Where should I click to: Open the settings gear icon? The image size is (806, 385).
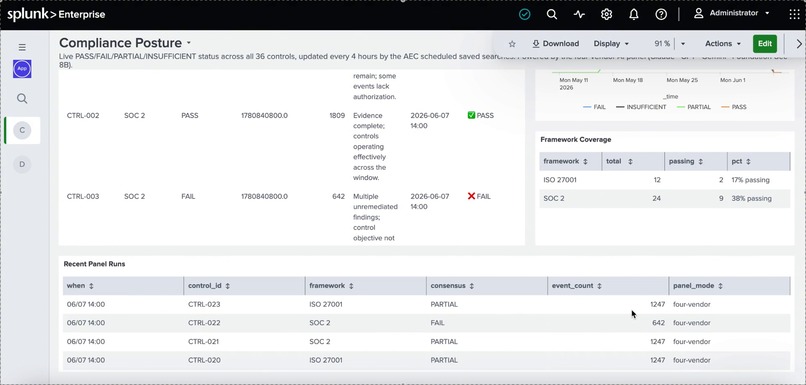point(607,14)
